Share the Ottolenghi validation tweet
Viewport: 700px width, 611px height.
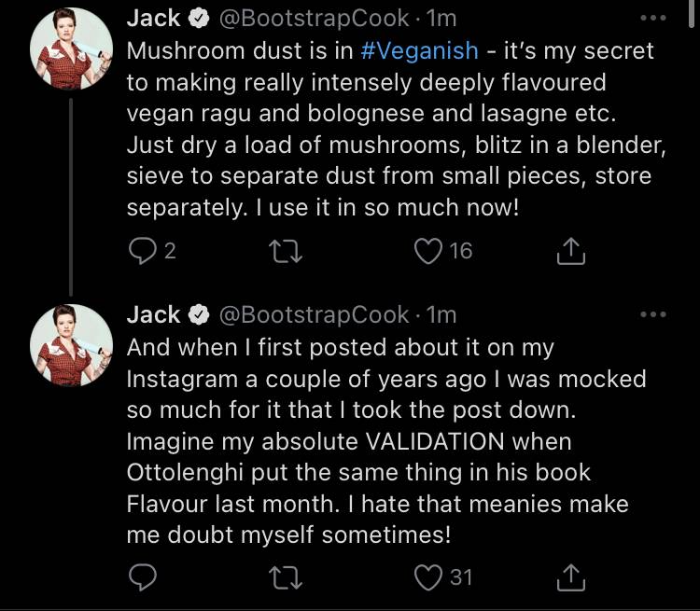[570, 577]
